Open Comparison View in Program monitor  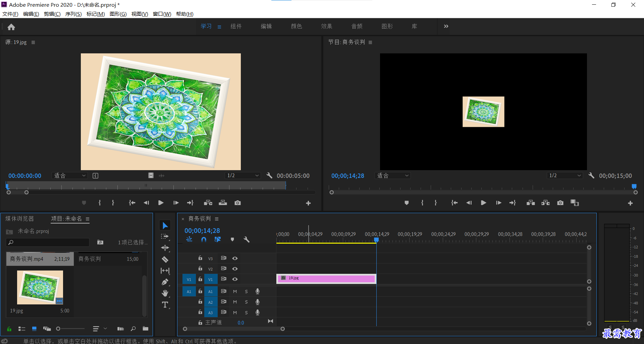pos(575,203)
